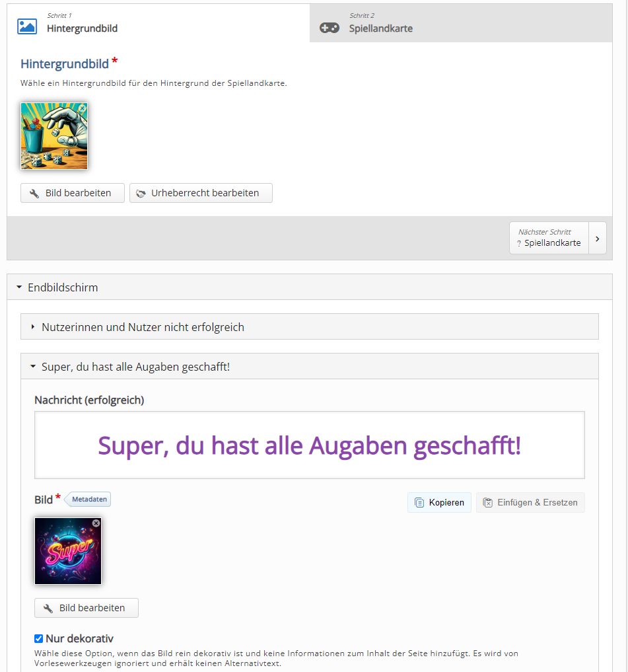Screen dimensions: 628x672
Task: Collapse the Super, du hast alle Augaben geschafft! section
Action: coord(310,367)
